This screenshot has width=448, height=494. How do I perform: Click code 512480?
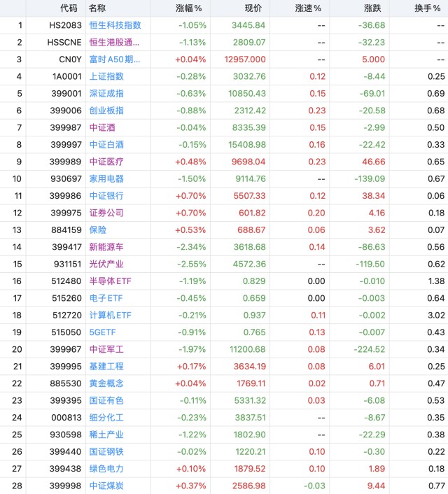pos(66,281)
